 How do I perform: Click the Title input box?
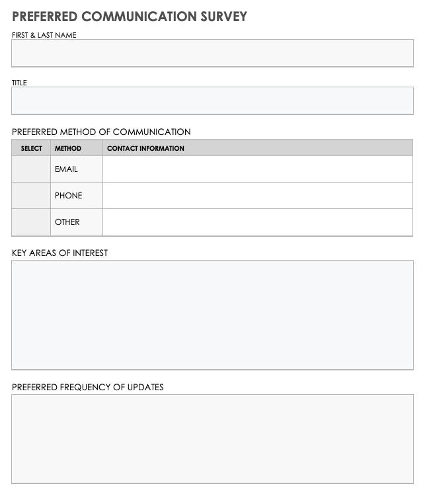click(x=212, y=101)
